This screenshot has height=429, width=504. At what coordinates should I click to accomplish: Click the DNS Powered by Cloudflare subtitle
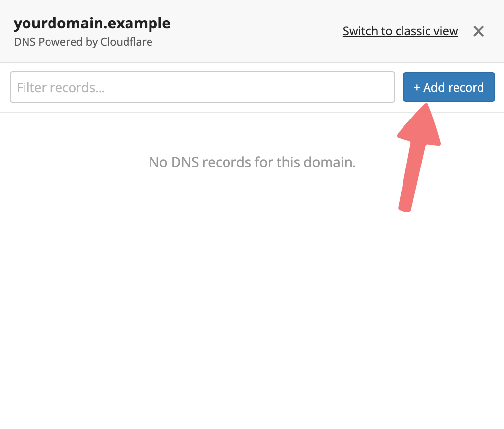point(83,42)
